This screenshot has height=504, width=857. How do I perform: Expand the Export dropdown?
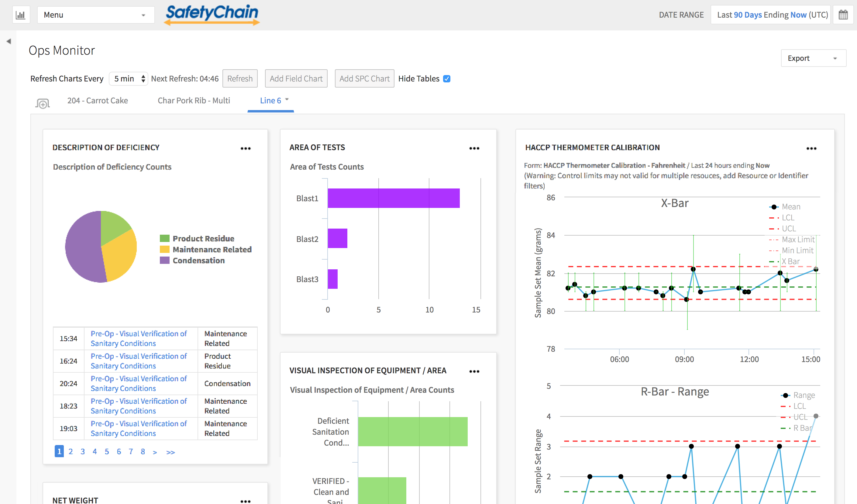pyautogui.click(x=813, y=58)
